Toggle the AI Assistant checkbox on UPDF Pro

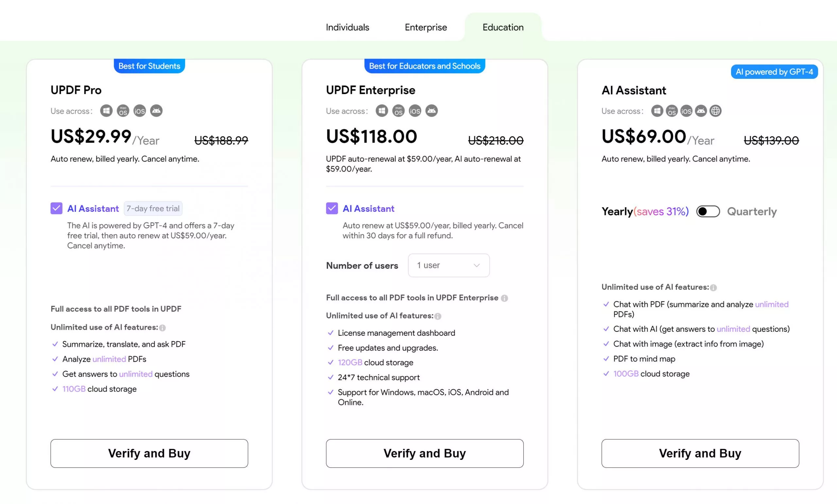56,209
